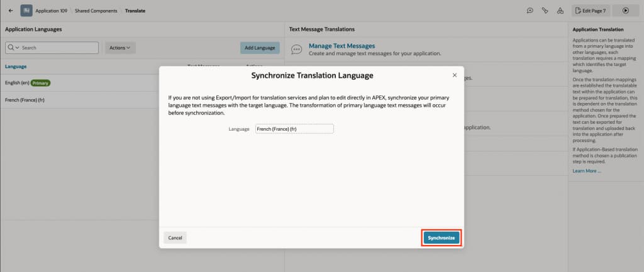The width and height of the screenshot is (644, 272).
Task: Expand the search column selector chevron
Action: pos(14,48)
